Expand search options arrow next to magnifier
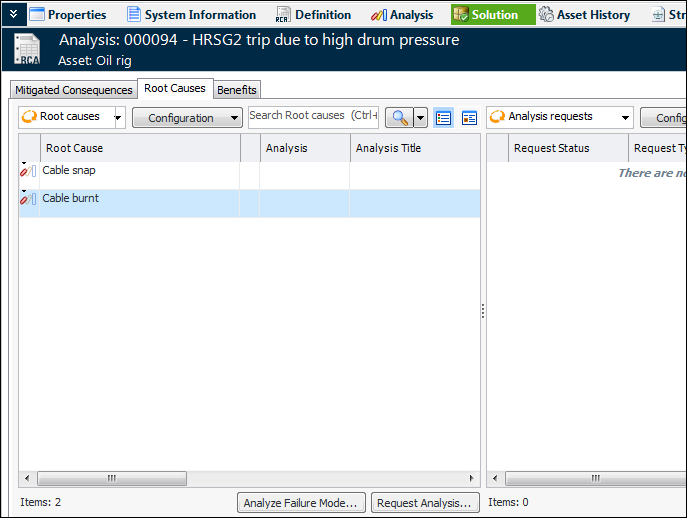687x518 pixels. coord(420,118)
